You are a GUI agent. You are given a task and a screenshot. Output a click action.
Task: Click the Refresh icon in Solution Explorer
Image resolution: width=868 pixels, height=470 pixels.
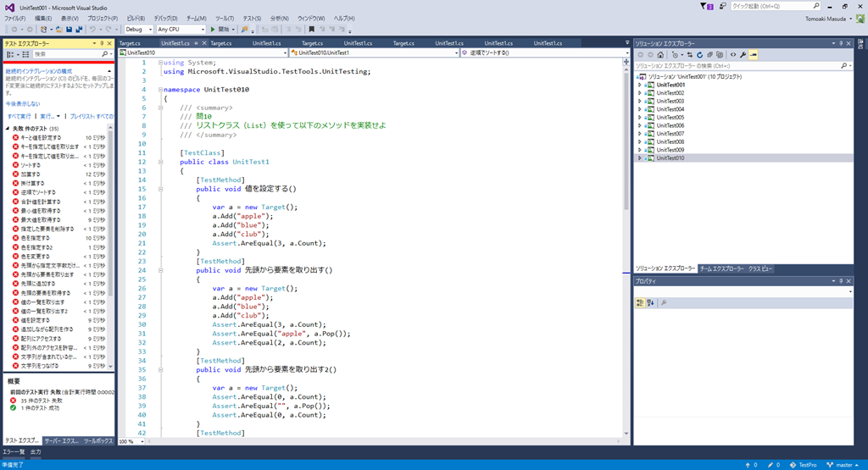pyautogui.click(x=699, y=54)
